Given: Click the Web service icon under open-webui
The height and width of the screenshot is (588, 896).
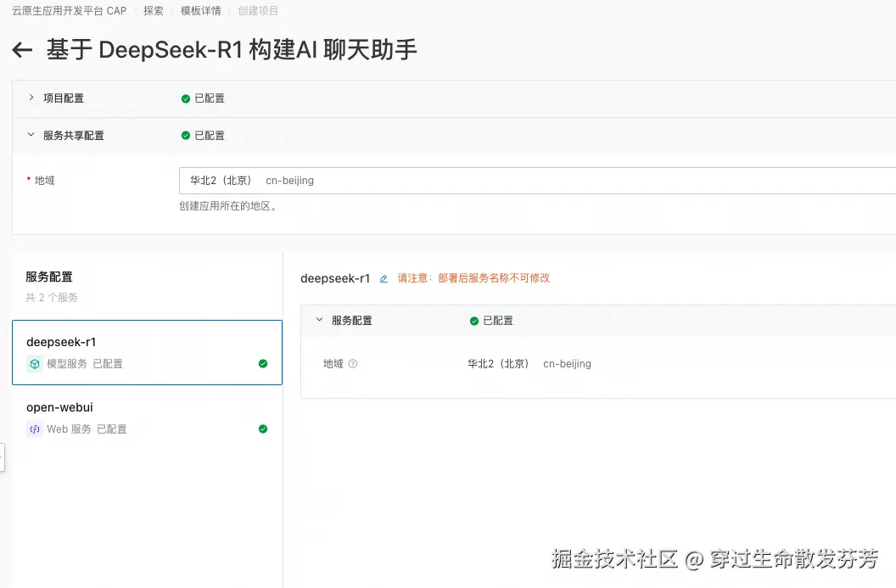Looking at the screenshot, I should [35, 429].
